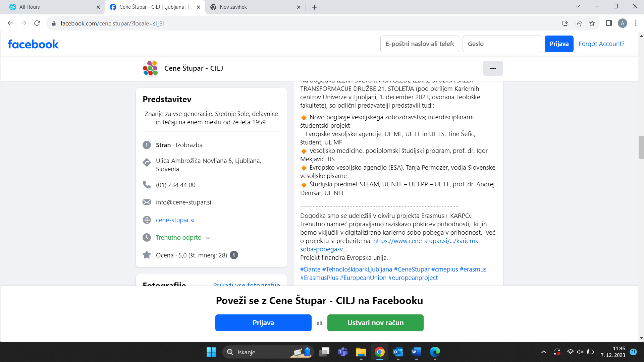644x362 pixels.
Task: Click the Facebook logo
Action: (33, 44)
